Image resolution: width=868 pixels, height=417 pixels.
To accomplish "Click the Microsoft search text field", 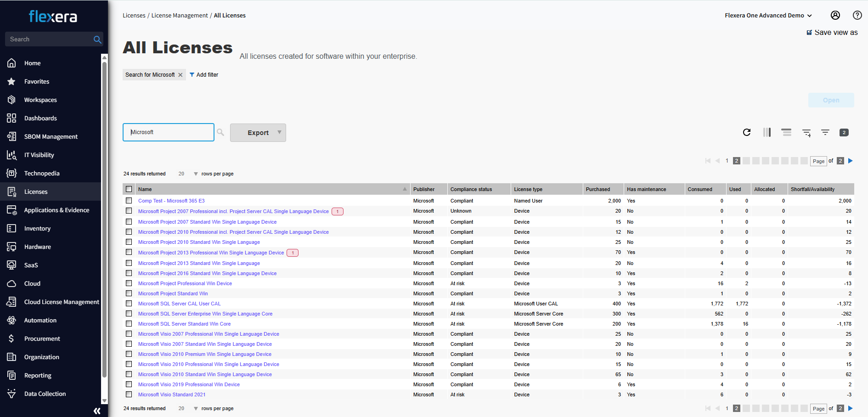I will click(169, 132).
